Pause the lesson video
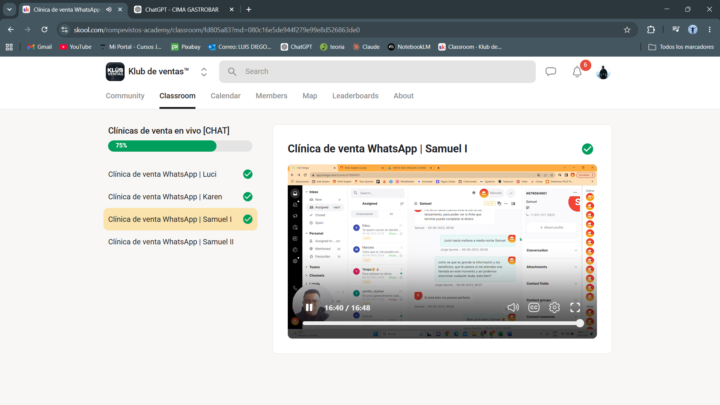Viewport: 720px width, 405px height. [x=309, y=308]
